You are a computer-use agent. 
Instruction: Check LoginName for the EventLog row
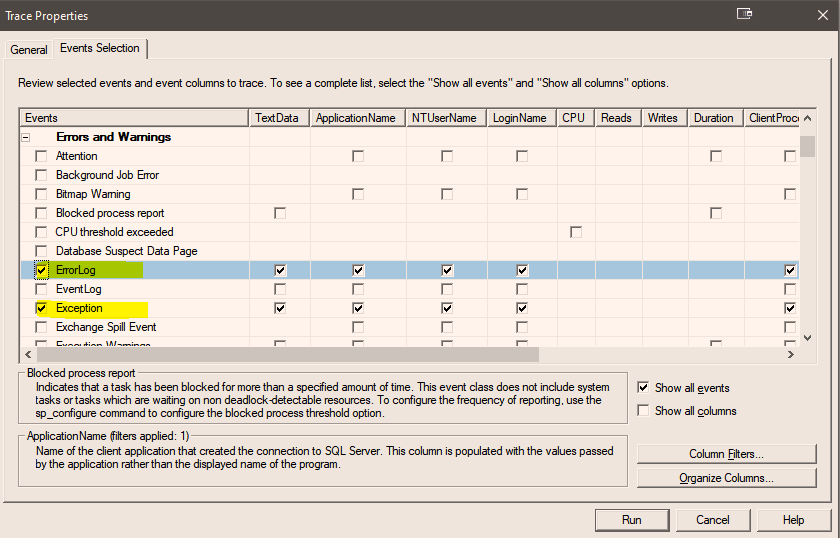(522, 289)
